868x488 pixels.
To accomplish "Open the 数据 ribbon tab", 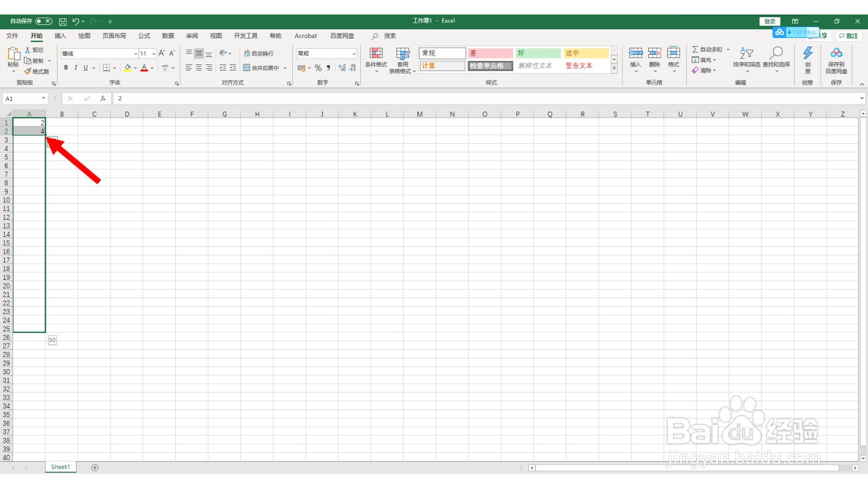I will (168, 36).
